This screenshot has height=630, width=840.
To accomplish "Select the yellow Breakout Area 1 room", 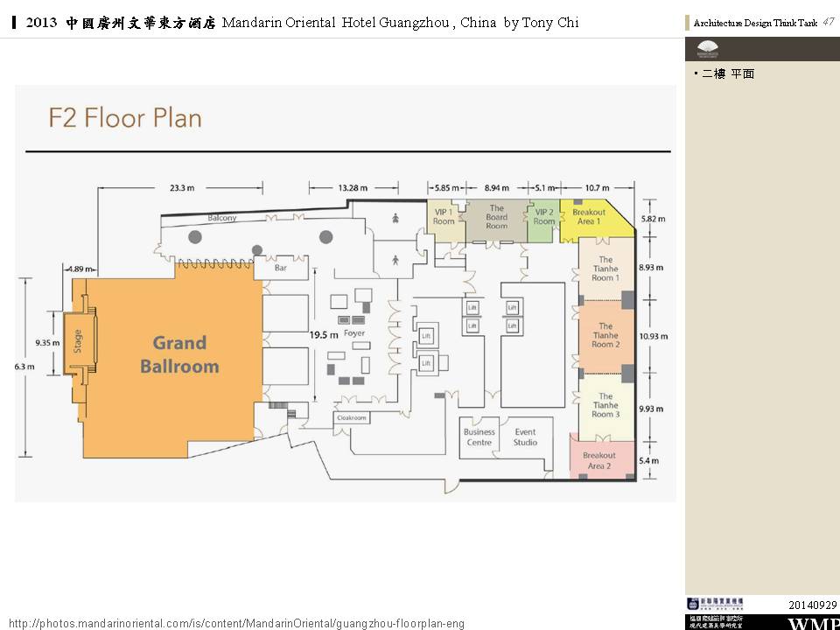I will (589, 217).
